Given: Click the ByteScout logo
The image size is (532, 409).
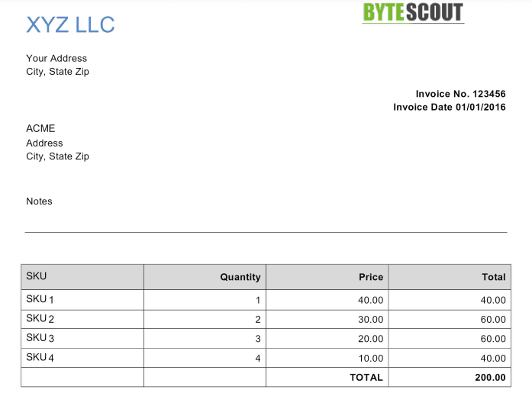Looking at the screenshot, I should click(413, 13).
